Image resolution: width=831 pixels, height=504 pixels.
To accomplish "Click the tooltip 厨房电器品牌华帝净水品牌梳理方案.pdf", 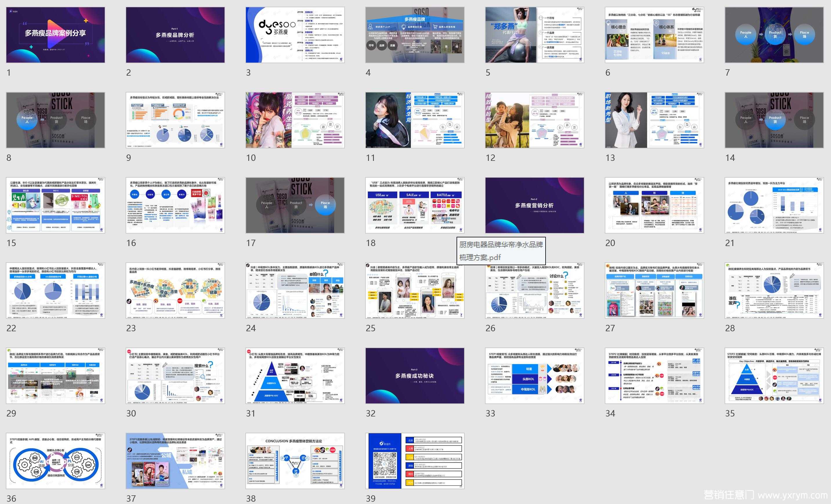I will [501, 251].
